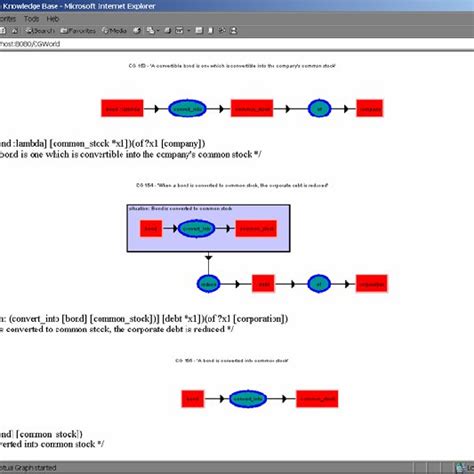
Task: Open the Tools menu
Action: (31, 19)
